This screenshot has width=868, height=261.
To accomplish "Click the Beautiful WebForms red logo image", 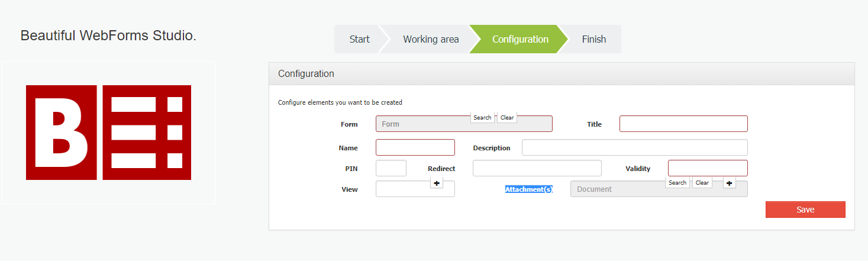I will tap(108, 133).
